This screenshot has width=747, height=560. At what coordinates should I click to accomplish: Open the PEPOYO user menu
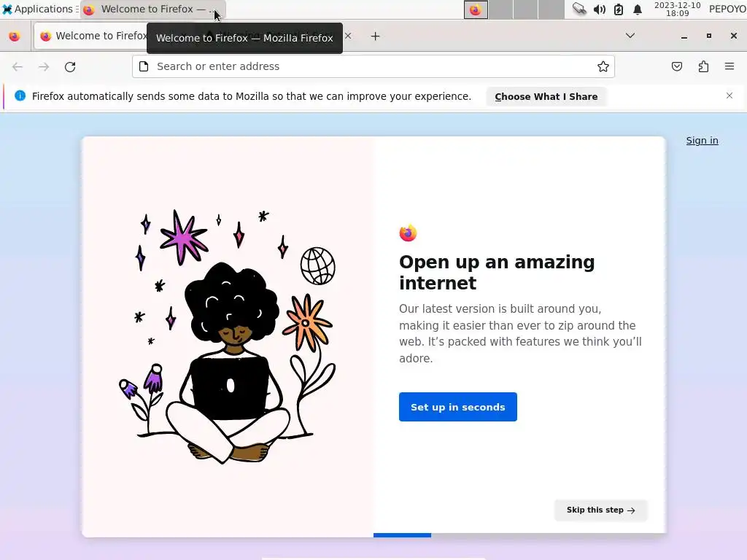pos(727,9)
